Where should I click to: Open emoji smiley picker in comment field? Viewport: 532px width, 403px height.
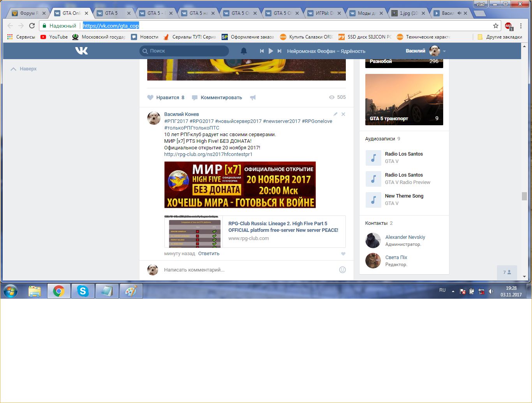pos(342,270)
